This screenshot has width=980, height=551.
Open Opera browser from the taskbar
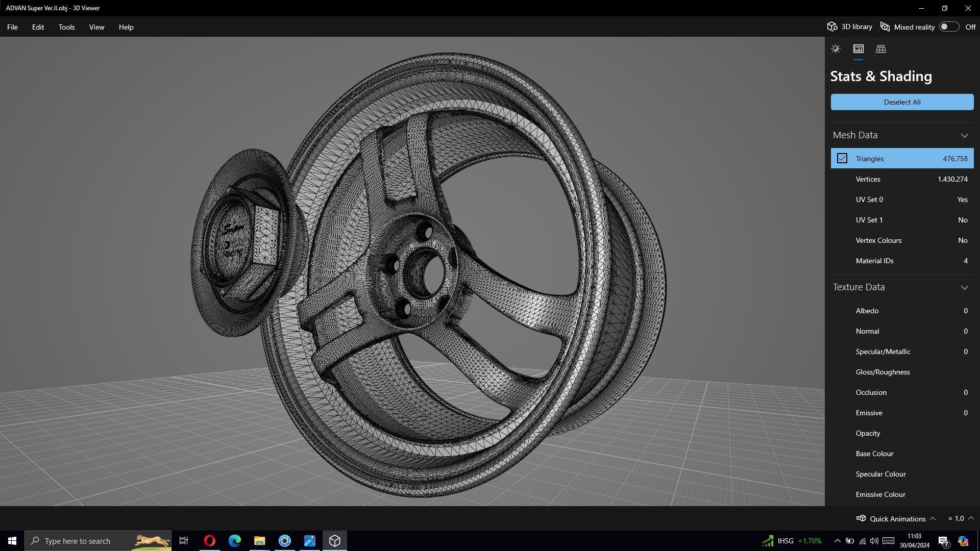point(209,541)
